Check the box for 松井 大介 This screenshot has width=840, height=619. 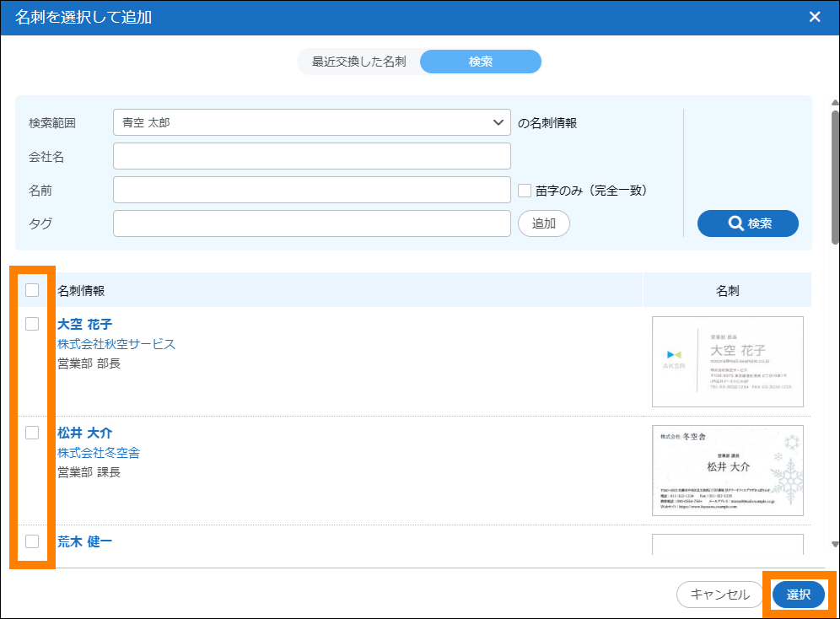click(x=32, y=433)
